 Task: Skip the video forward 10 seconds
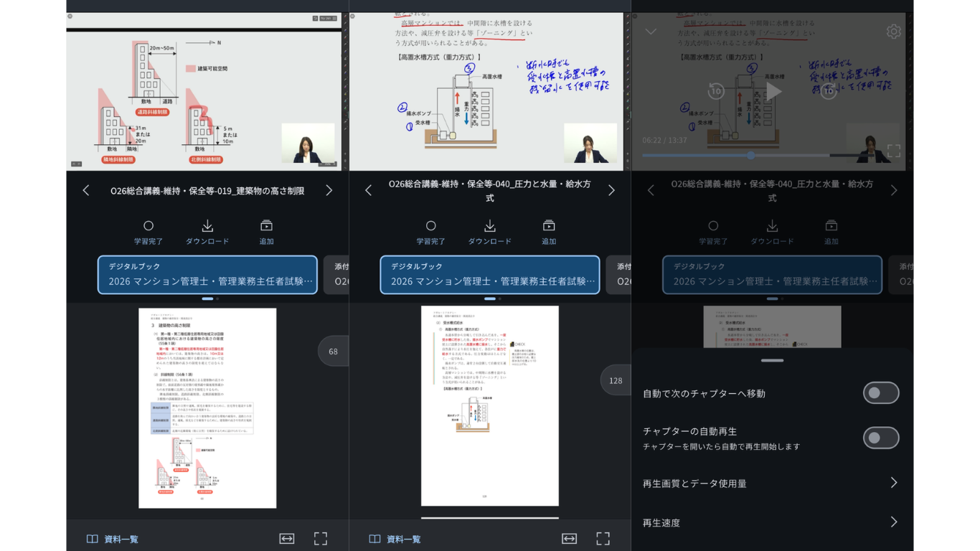829,91
